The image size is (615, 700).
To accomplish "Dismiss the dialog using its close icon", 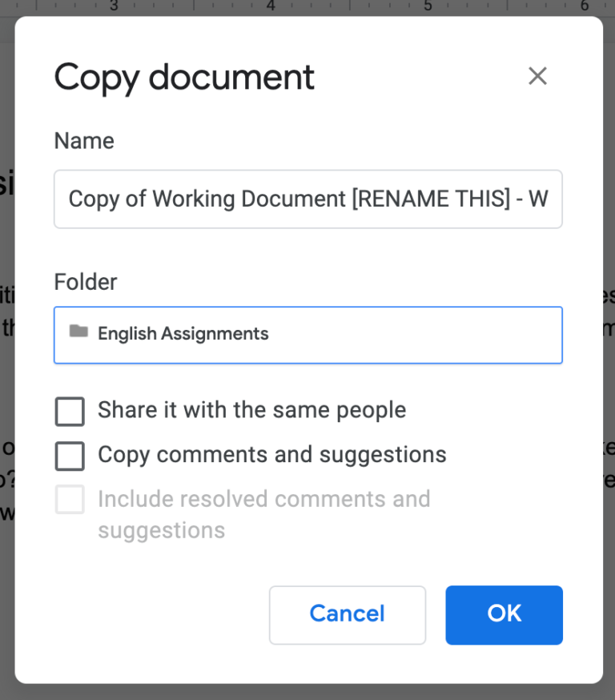I will tap(537, 76).
